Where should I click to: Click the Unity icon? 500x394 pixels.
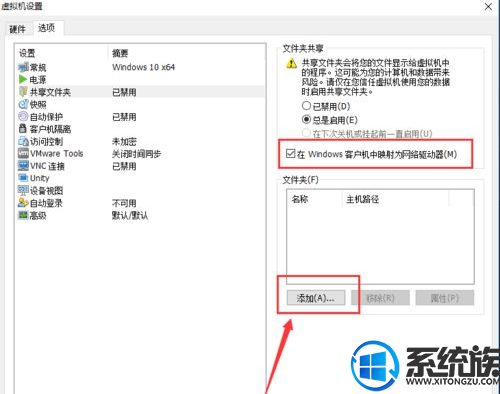point(23,178)
